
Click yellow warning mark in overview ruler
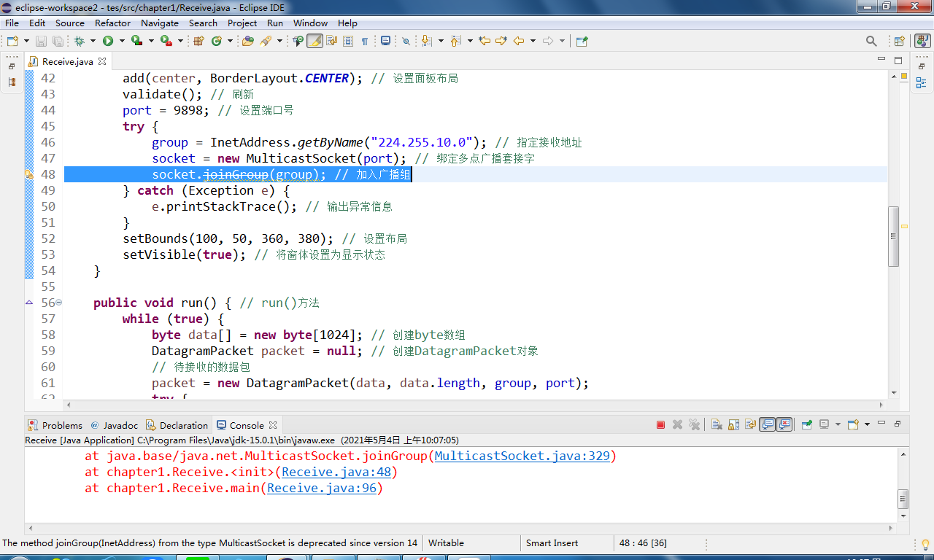click(x=904, y=227)
